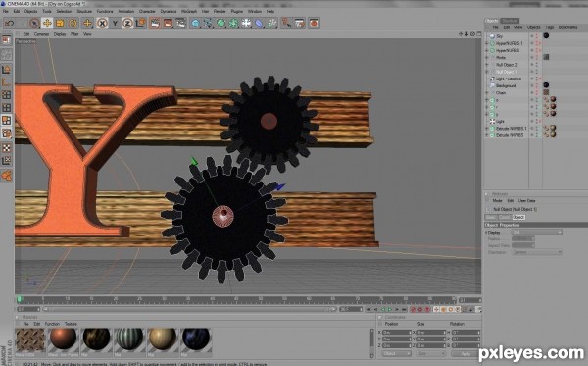Open the MoGraph menu
This screenshot has height=366, width=588.
pyautogui.click(x=189, y=11)
